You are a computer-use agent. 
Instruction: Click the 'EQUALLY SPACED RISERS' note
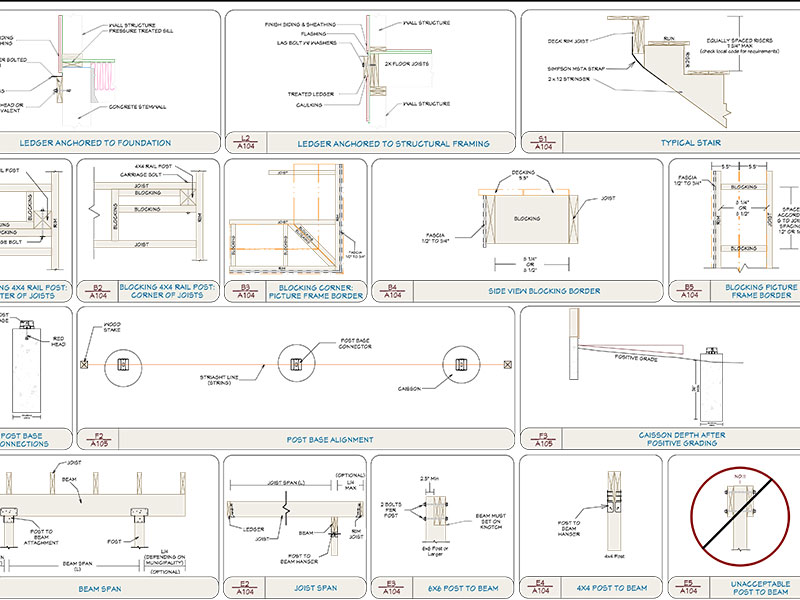[x=739, y=45]
